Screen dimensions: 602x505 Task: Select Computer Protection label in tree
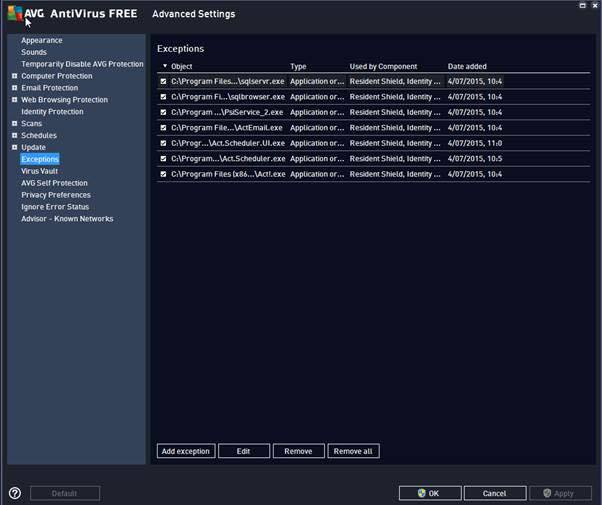[x=57, y=76]
